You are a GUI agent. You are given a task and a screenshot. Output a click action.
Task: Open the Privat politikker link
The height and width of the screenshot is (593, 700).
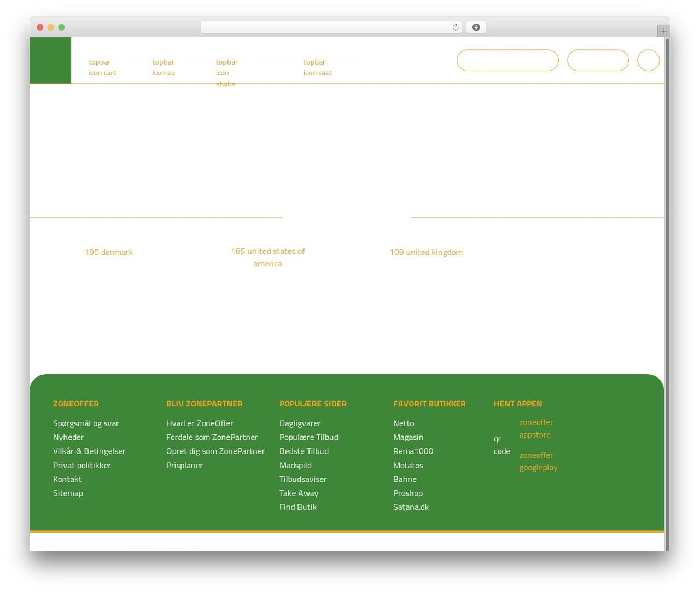click(82, 465)
